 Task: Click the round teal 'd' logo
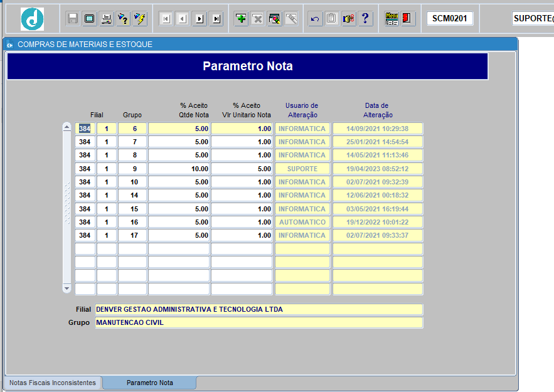pos(32,19)
